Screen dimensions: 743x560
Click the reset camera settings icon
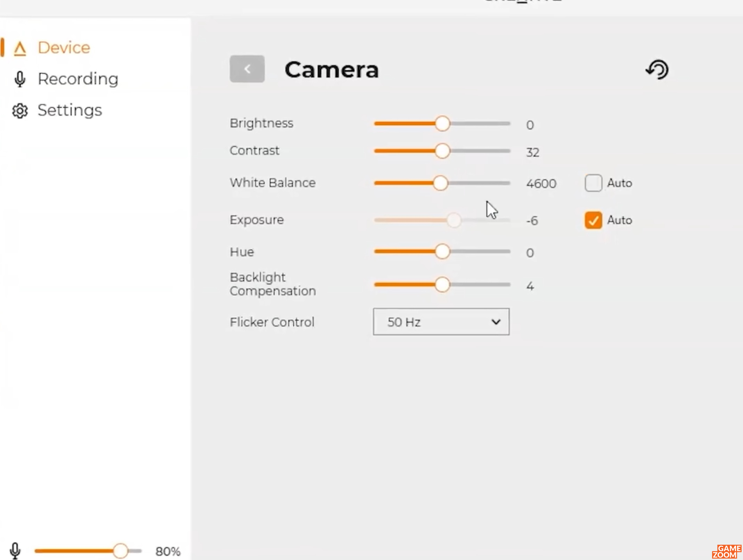coord(657,70)
